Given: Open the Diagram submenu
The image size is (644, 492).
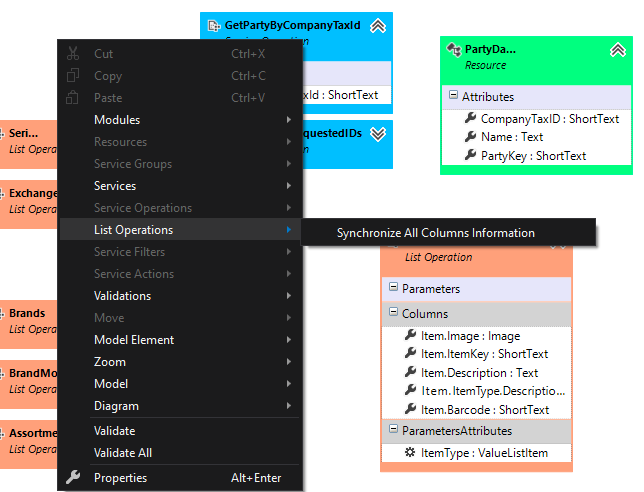Looking at the screenshot, I should [x=180, y=406].
